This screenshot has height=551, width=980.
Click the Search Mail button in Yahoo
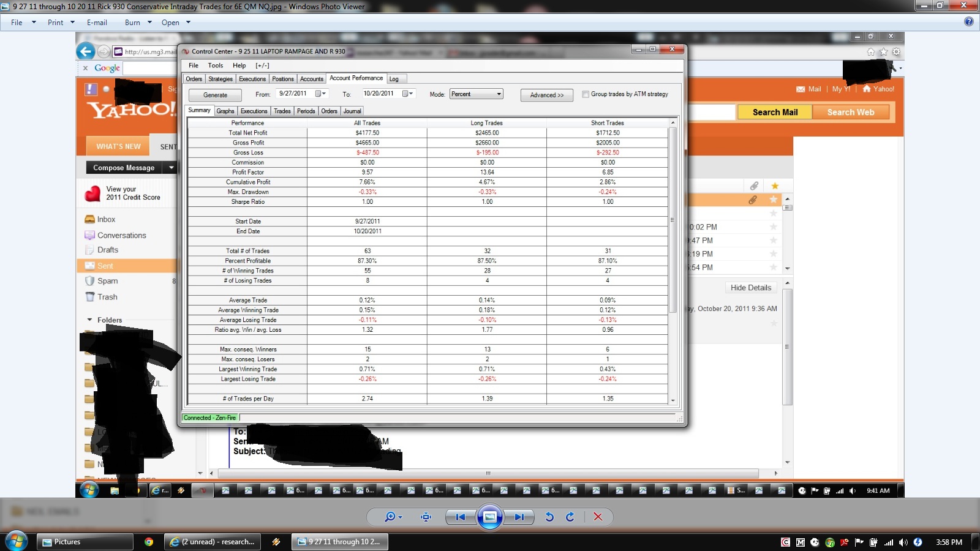775,112
